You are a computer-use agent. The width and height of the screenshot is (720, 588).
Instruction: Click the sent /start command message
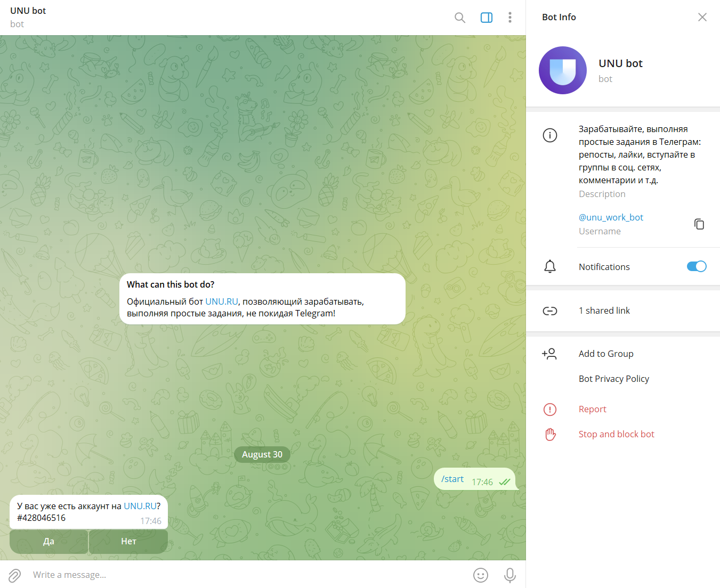pyautogui.click(x=452, y=479)
